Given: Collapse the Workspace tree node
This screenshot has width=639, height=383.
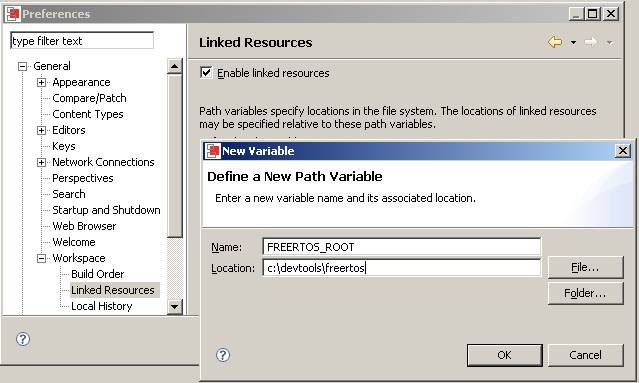Looking at the screenshot, I should click(x=41, y=258).
